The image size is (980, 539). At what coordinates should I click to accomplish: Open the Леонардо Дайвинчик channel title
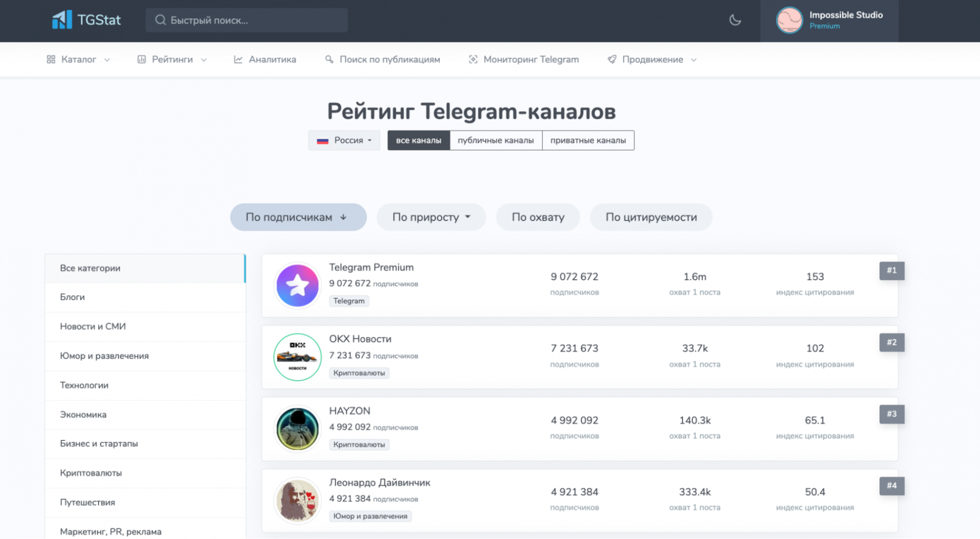(380, 482)
